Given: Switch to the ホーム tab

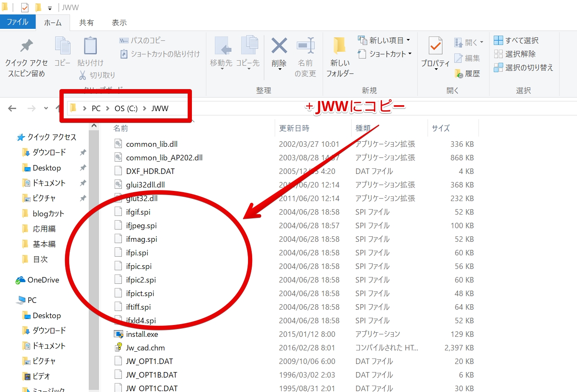Looking at the screenshot, I should click(x=53, y=22).
